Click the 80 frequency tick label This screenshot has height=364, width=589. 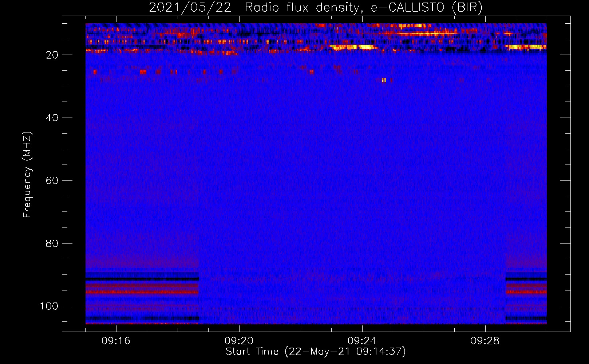tap(52, 243)
